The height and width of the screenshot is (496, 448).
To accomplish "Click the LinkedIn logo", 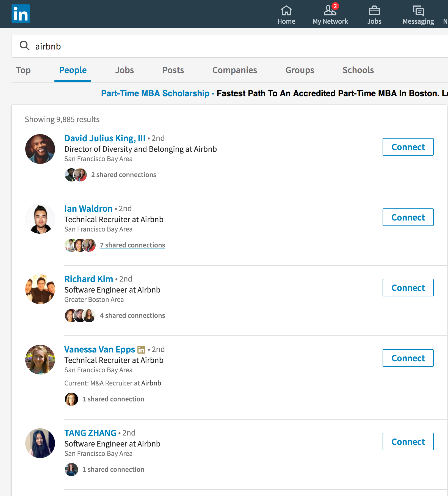I will coord(21,14).
